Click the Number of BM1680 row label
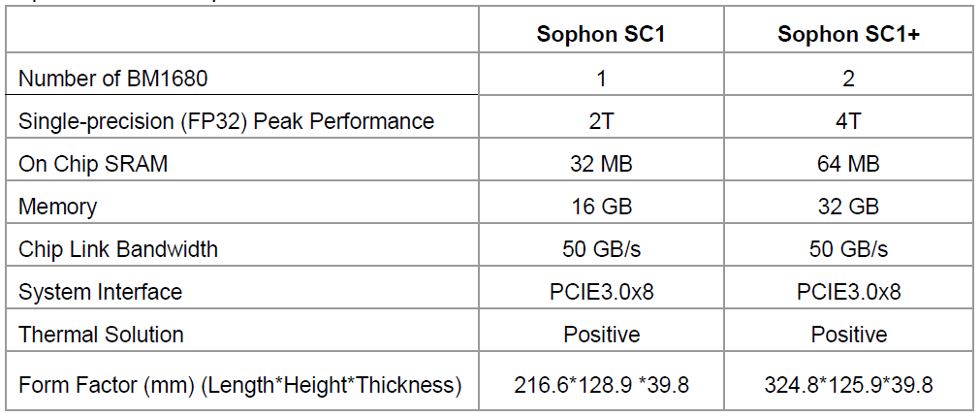This screenshot has height=417, width=980. 113,79
